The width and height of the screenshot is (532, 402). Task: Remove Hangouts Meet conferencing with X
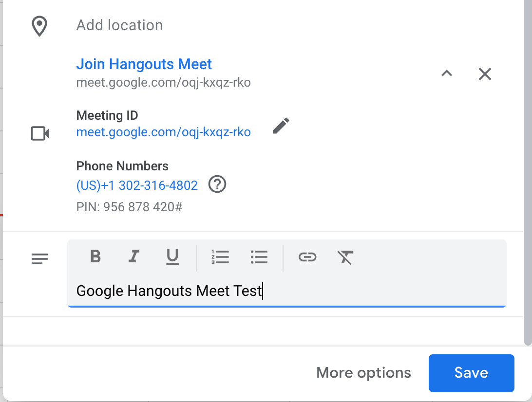[x=485, y=74]
